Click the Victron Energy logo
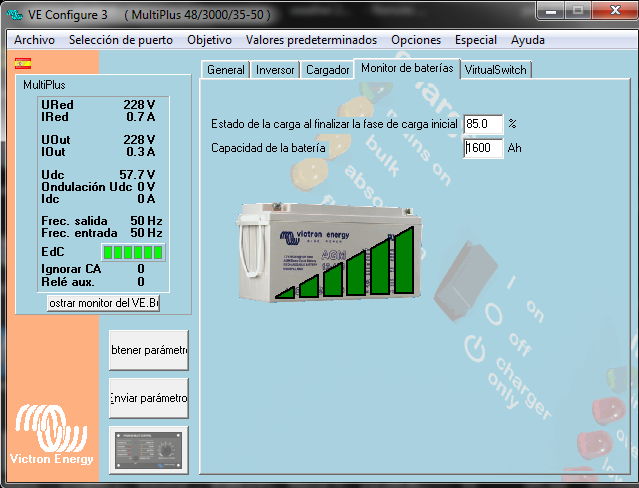This screenshot has height=488, width=639. point(51,434)
